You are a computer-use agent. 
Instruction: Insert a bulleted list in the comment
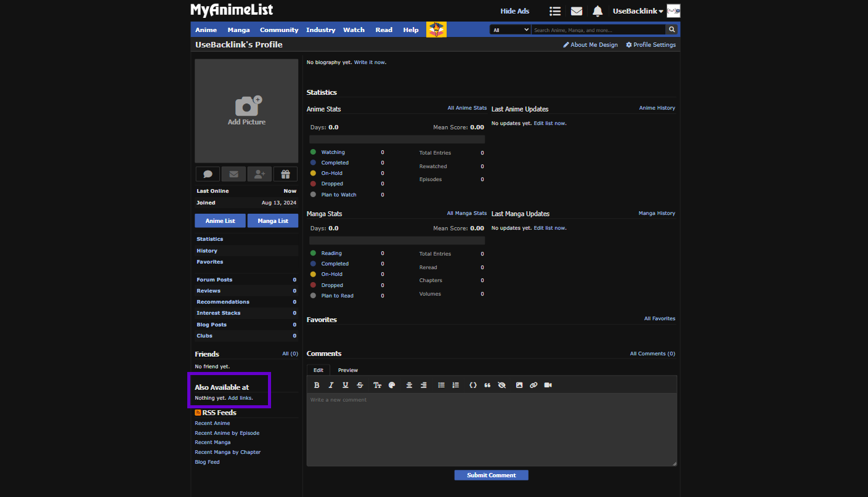coord(441,385)
